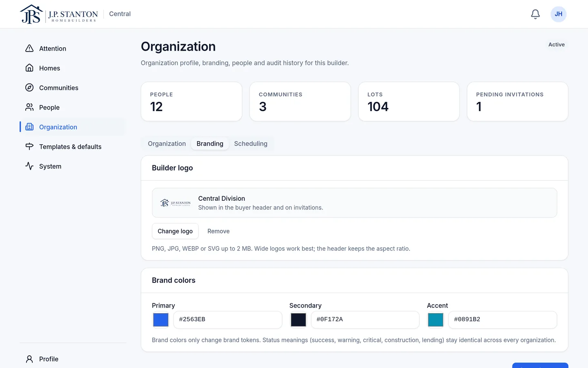
Task: Open the Accent color swatch picker
Action: pos(436,320)
